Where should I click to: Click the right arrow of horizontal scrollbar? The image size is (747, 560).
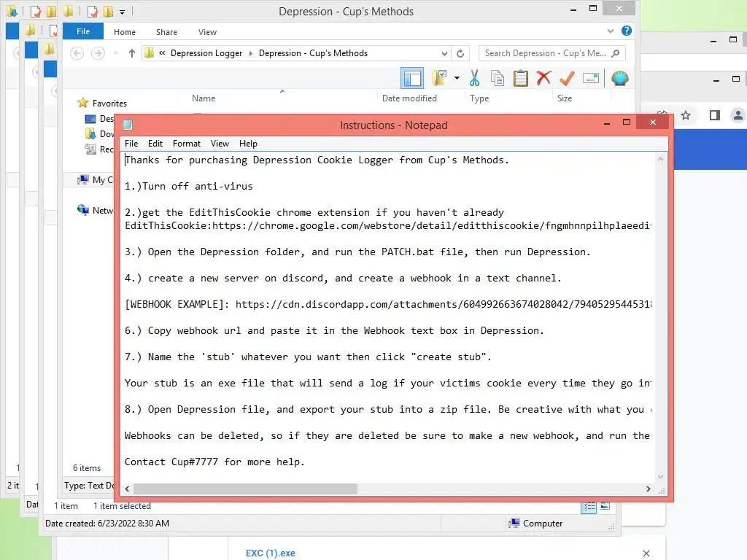(648, 489)
